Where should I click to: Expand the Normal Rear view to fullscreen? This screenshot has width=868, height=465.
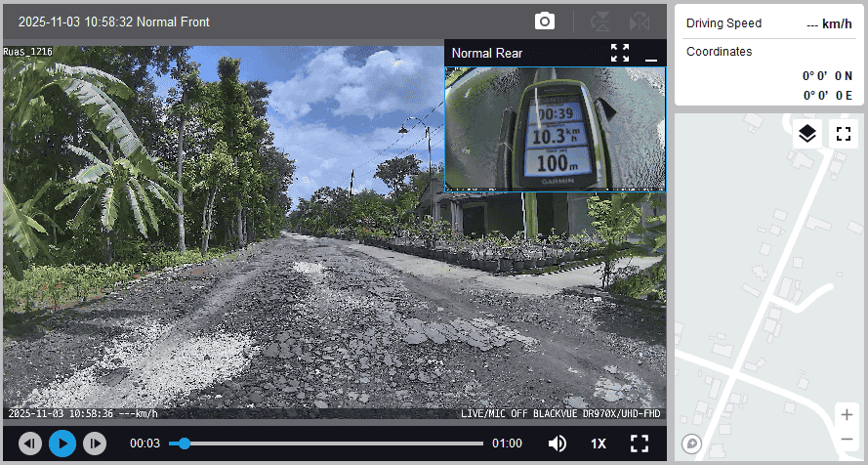pyautogui.click(x=620, y=53)
